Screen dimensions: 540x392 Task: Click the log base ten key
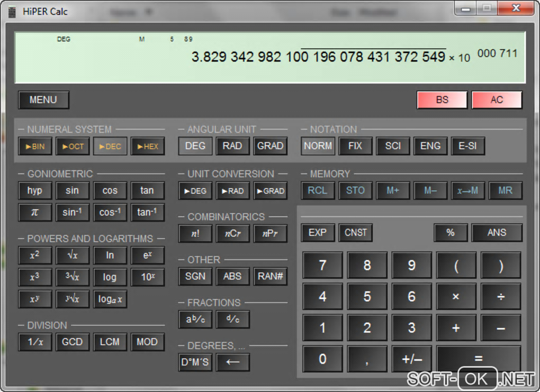click(x=110, y=277)
